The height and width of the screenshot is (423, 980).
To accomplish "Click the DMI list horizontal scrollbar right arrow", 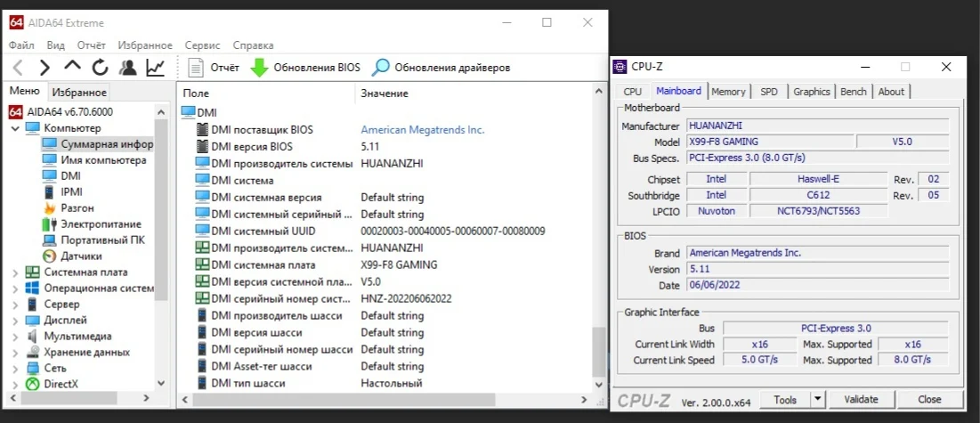I will pyautogui.click(x=584, y=399).
